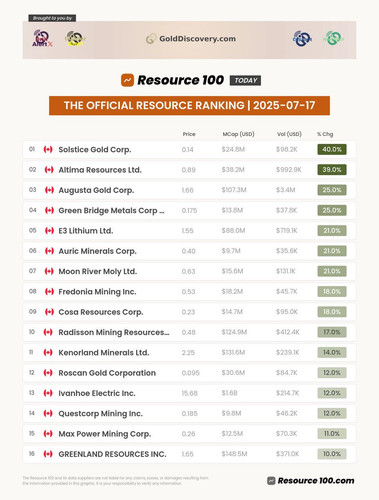
Task: Click the $412.4K volume of Radisson Mining
Action: coord(288,332)
